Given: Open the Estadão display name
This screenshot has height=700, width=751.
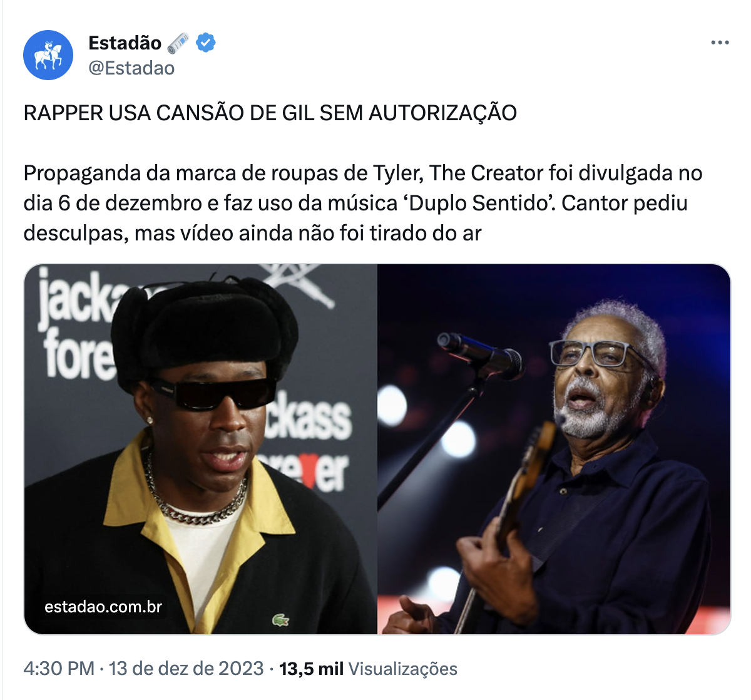Looking at the screenshot, I should 125,43.
